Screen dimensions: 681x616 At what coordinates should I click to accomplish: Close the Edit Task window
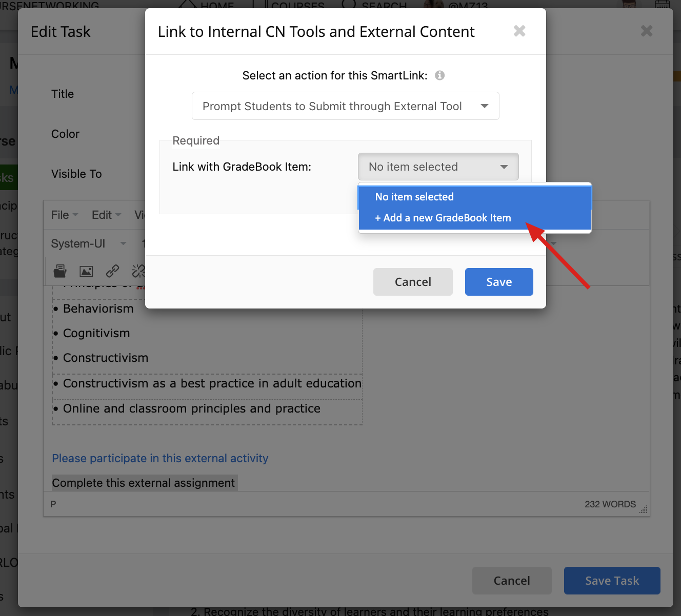[647, 31]
